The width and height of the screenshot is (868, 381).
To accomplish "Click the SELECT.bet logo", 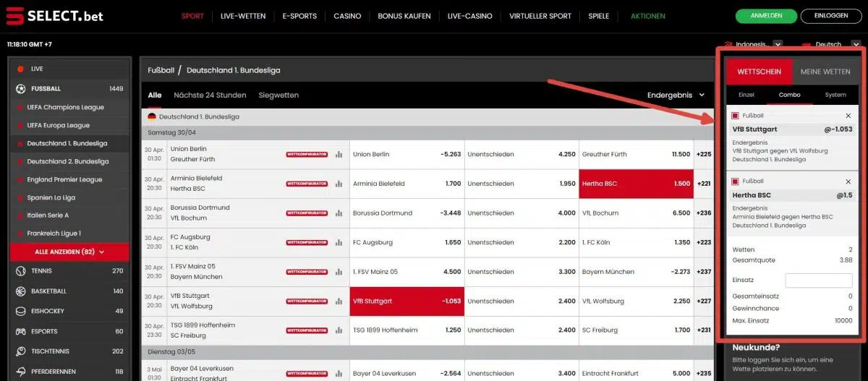I will (54, 15).
